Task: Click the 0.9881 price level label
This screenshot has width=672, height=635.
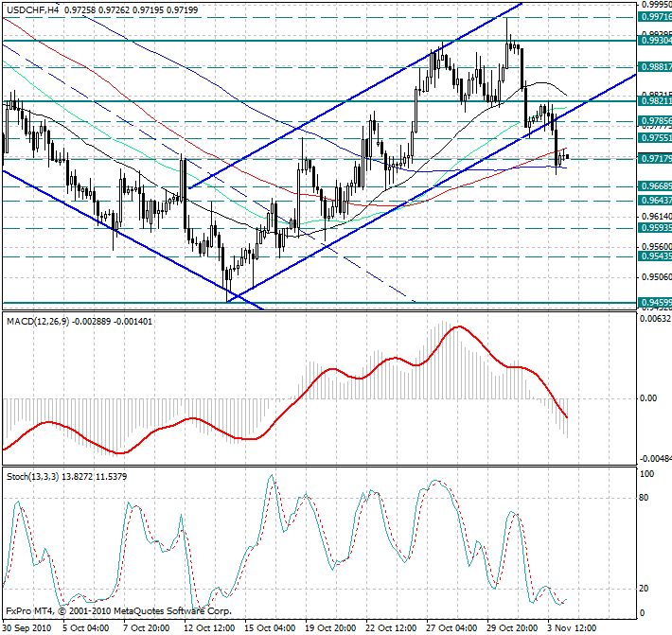Action: pos(655,67)
